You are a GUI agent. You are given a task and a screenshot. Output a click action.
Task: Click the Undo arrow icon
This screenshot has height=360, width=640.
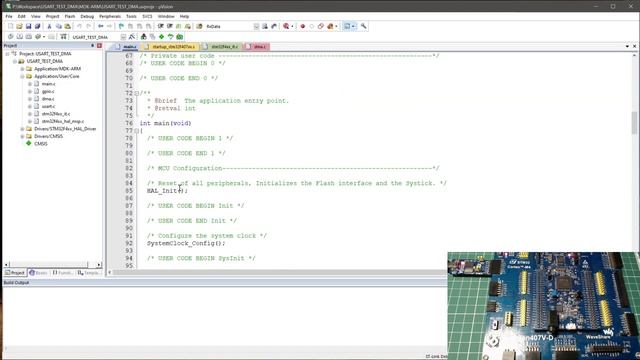79,26
